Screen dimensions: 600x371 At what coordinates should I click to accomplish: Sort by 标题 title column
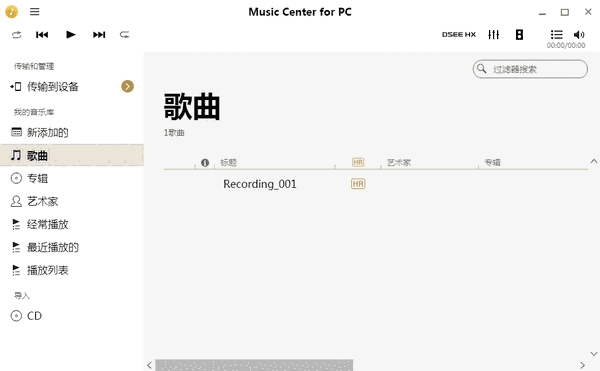pyautogui.click(x=229, y=163)
